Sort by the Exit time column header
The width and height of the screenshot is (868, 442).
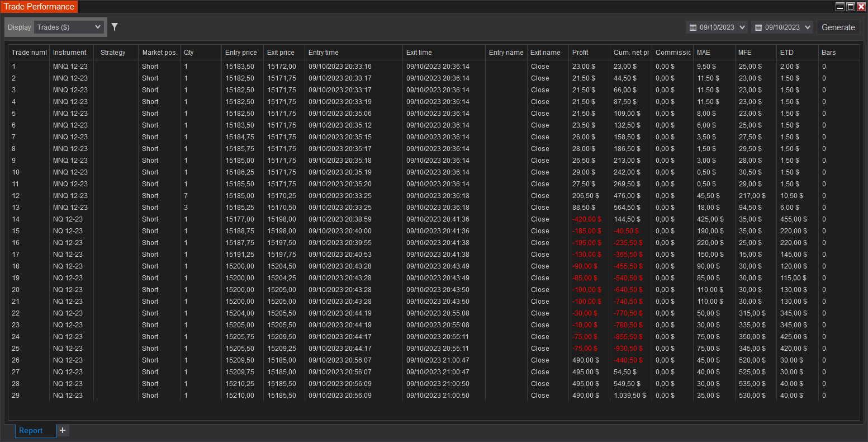444,53
